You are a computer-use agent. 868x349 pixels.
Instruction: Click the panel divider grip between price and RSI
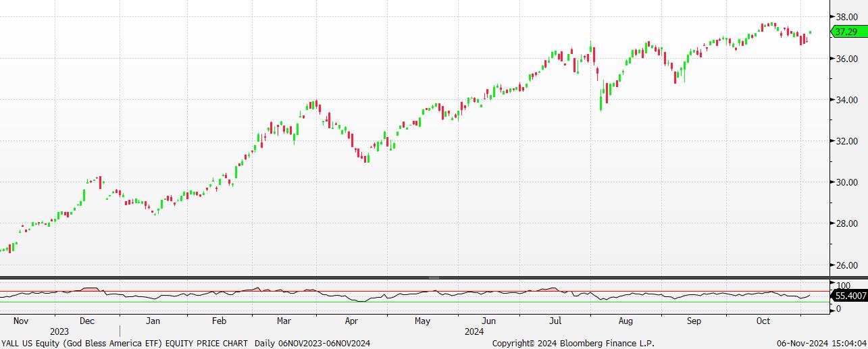click(x=434, y=277)
